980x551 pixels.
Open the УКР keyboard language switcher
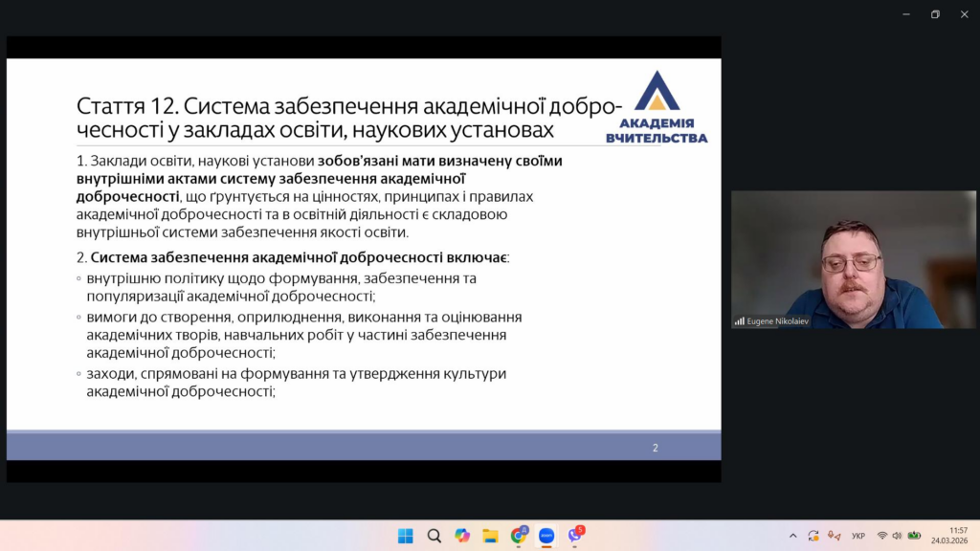(x=858, y=536)
